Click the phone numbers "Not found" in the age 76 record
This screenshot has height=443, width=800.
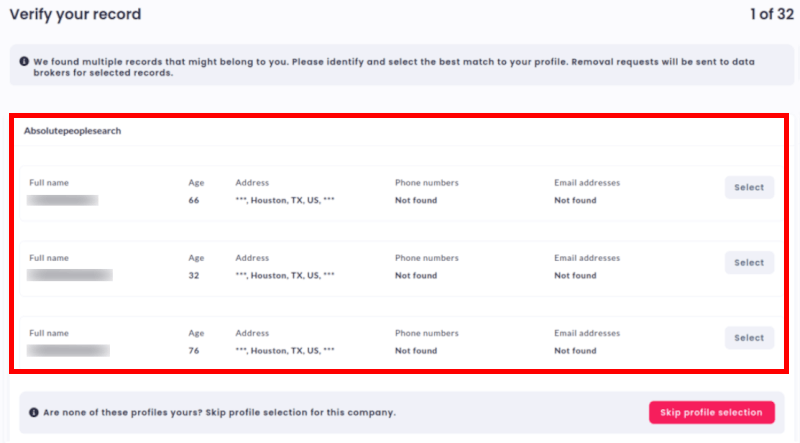416,351
